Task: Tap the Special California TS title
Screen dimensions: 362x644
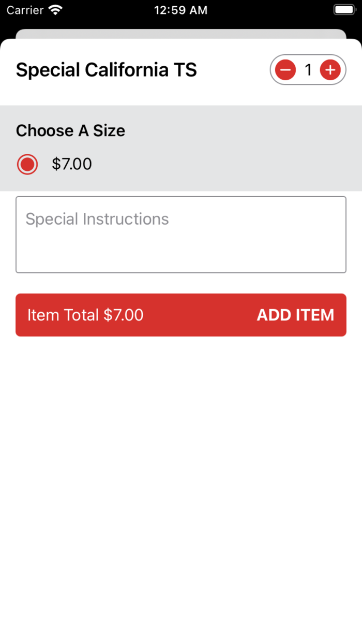Action: pos(107,70)
